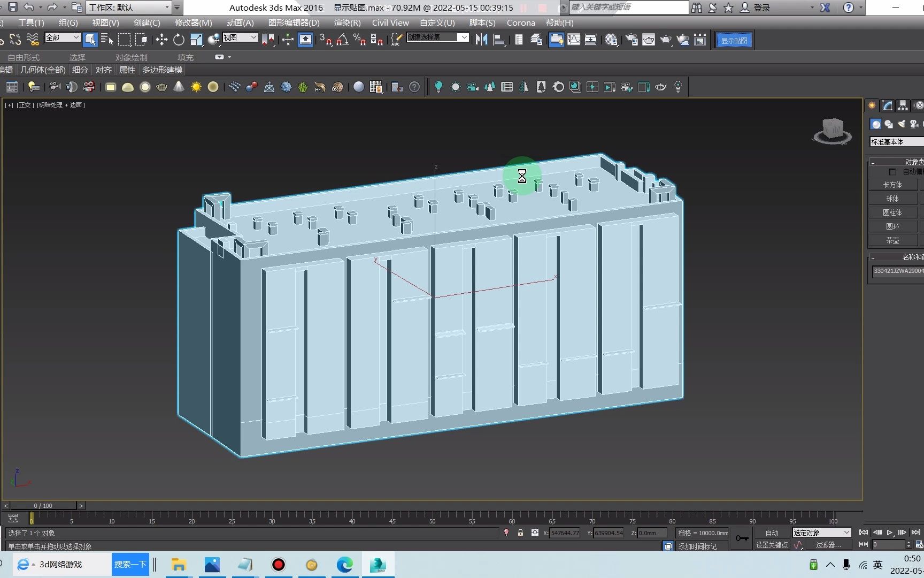The image size is (924, 578).
Task: Open the Material Editor
Action: coord(611,40)
